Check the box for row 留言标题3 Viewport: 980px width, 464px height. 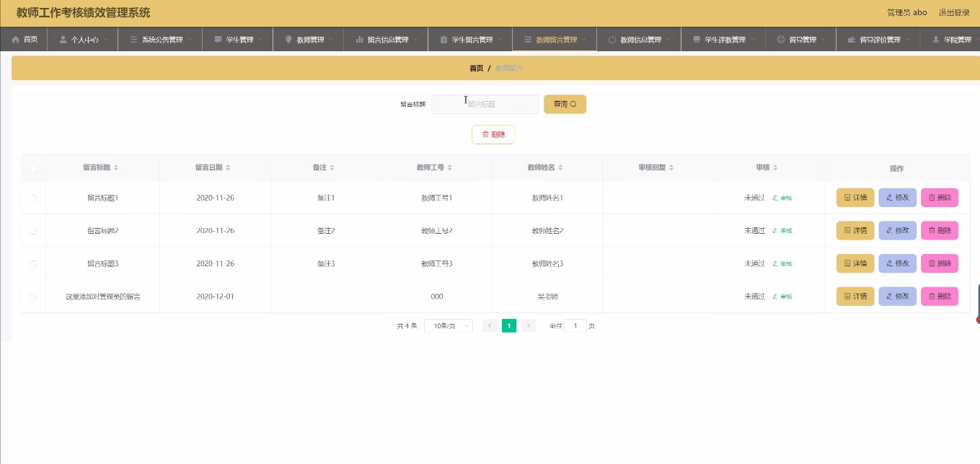pos(33,264)
